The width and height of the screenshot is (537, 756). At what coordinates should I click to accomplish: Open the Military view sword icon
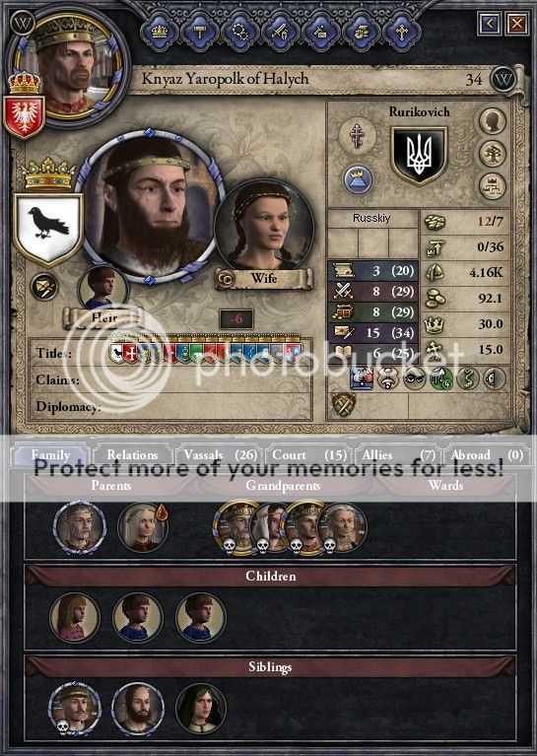[x=280, y=32]
